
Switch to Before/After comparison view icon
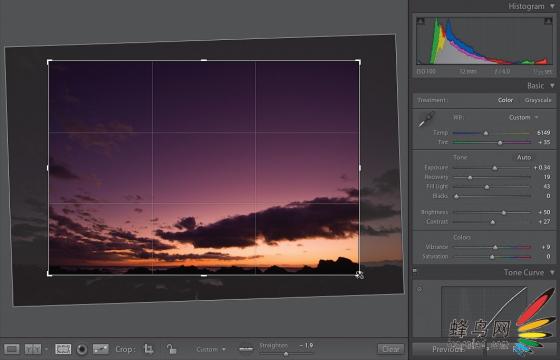click(33, 349)
